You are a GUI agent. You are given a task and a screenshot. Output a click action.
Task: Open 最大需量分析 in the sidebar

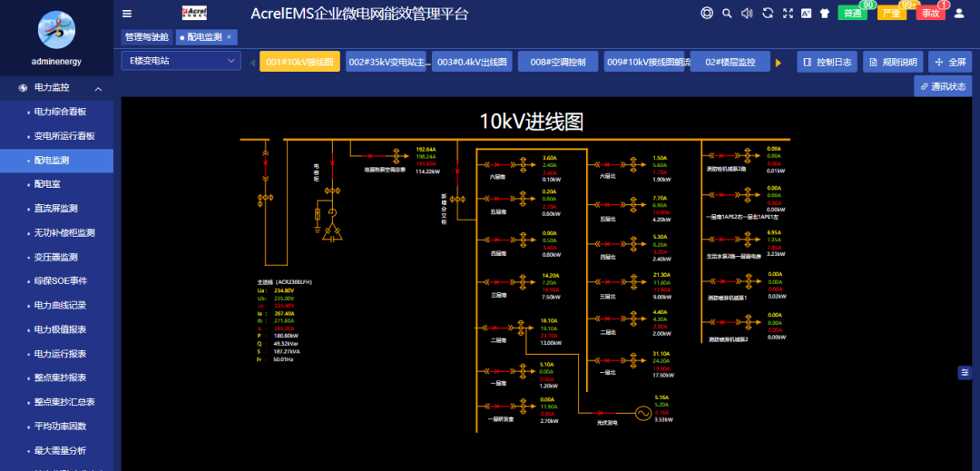(x=57, y=450)
